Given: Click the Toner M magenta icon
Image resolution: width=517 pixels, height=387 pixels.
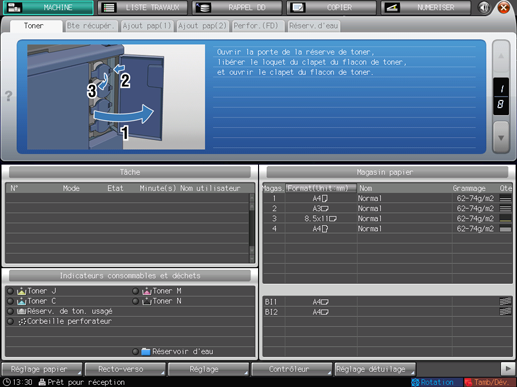Looking at the screenshot, I should [x=147, y=291].
